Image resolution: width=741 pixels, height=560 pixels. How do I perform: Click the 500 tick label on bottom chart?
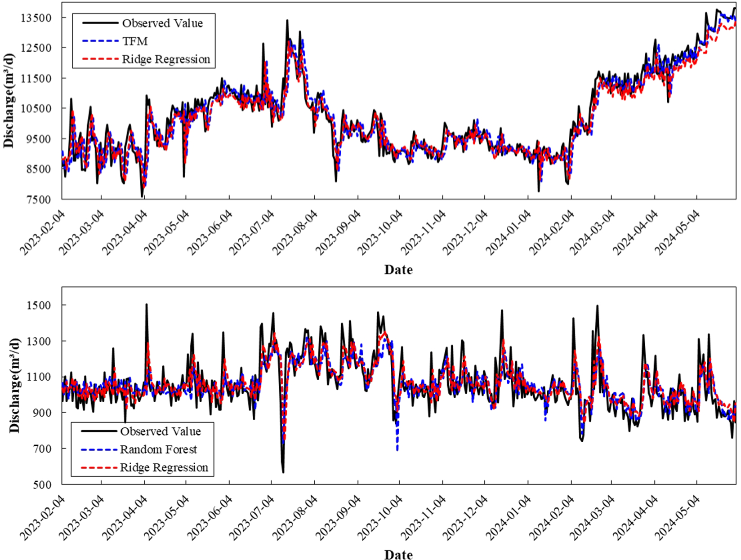pyautogui.click(x=44, y=484)
